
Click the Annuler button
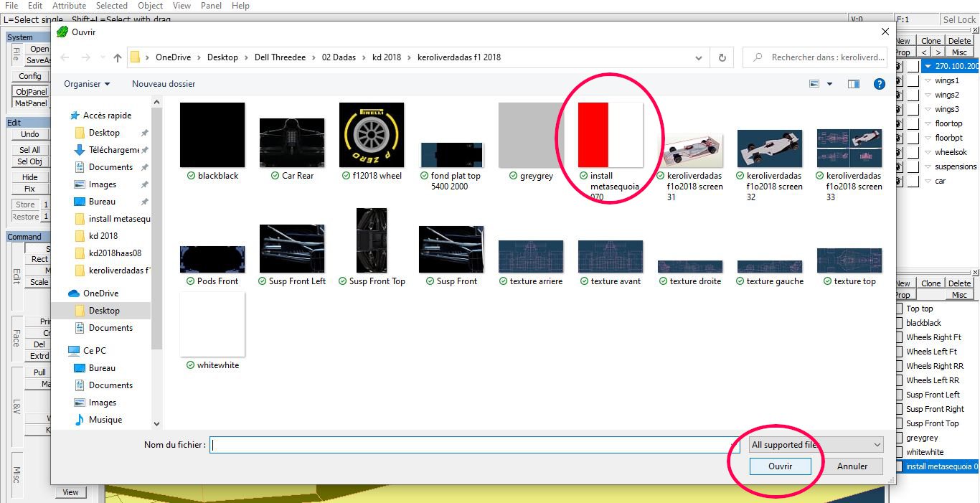coord(852,466)
